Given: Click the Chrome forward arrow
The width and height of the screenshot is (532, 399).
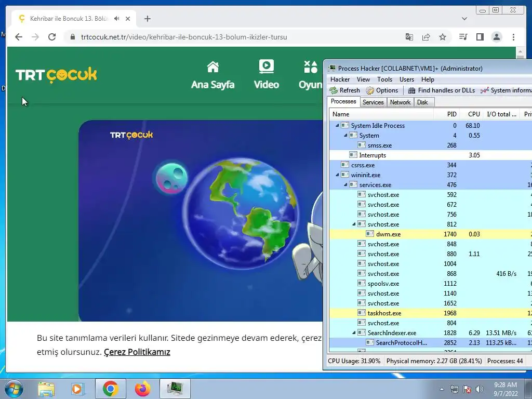Looking at the screenshot, I should (x=35, y=37).
